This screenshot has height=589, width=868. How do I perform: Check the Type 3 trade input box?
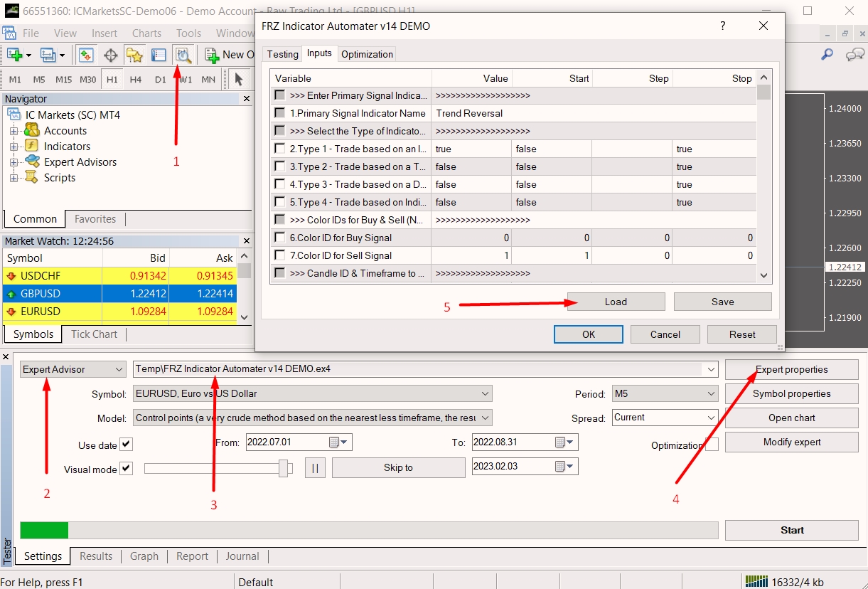(280, 184)
